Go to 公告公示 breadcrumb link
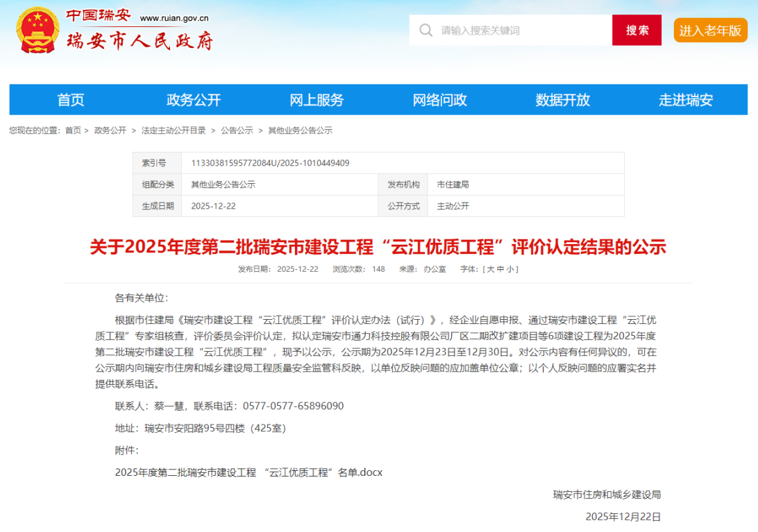Screen dimensions: 758x532 coord(237,130)
